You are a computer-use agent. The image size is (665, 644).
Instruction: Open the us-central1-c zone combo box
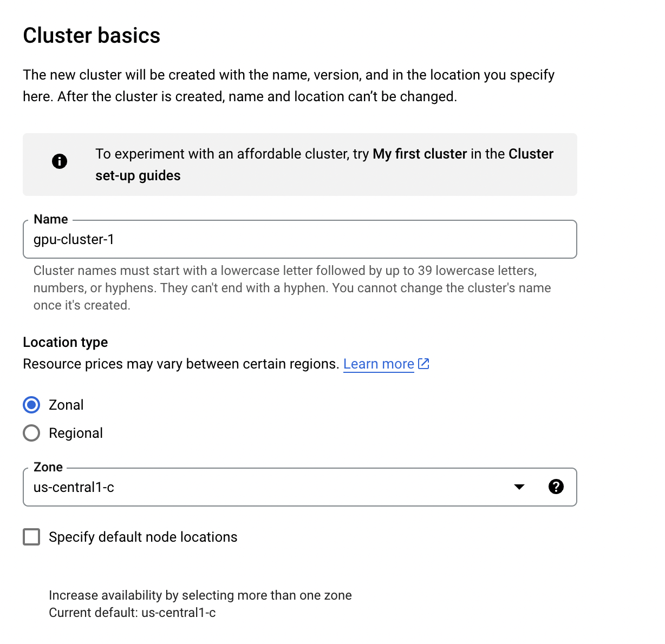(x=260, y=487)
